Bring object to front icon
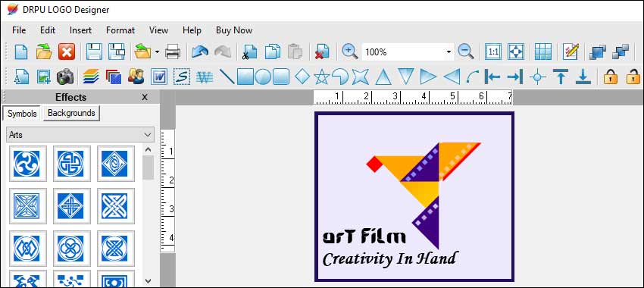 point(598,52)
